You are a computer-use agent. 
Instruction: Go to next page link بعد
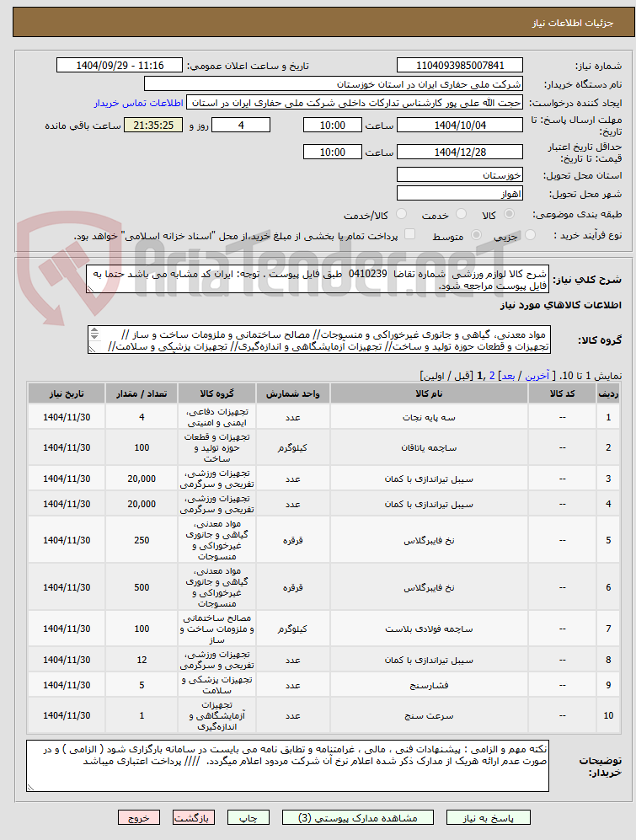click(507, 376)
